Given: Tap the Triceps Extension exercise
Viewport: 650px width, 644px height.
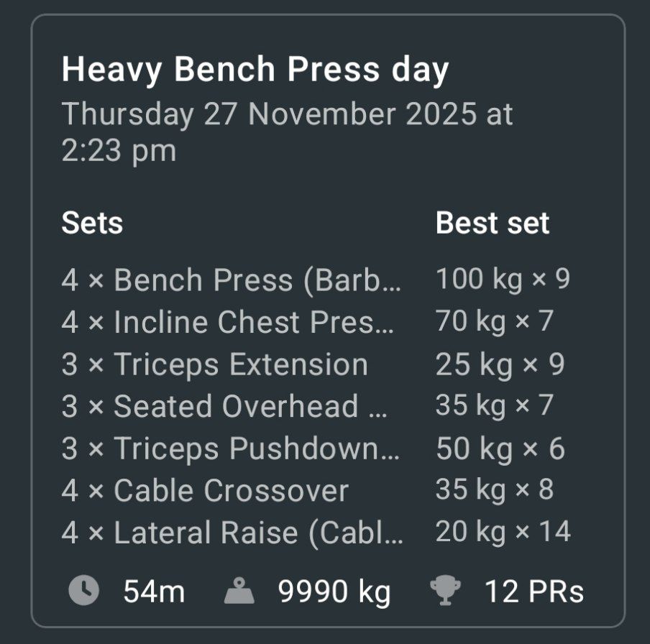Looking at the screenshot, I should (215, 364).
